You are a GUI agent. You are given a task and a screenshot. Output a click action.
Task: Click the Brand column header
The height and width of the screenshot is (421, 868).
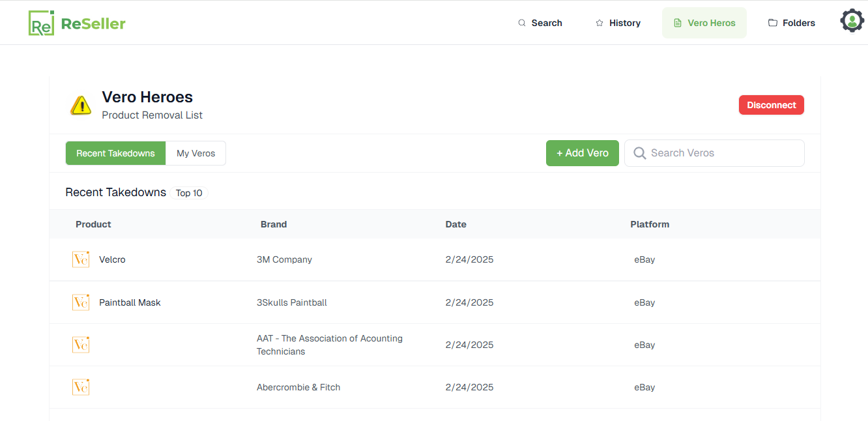click(274, 224)
